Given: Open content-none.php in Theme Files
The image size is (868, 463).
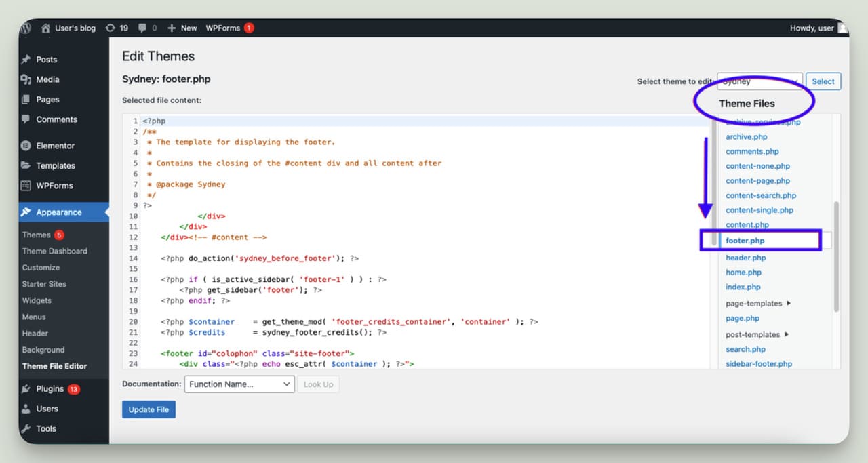Looking at the screenshot, I should pyautogui.click(x=757, y=166).
